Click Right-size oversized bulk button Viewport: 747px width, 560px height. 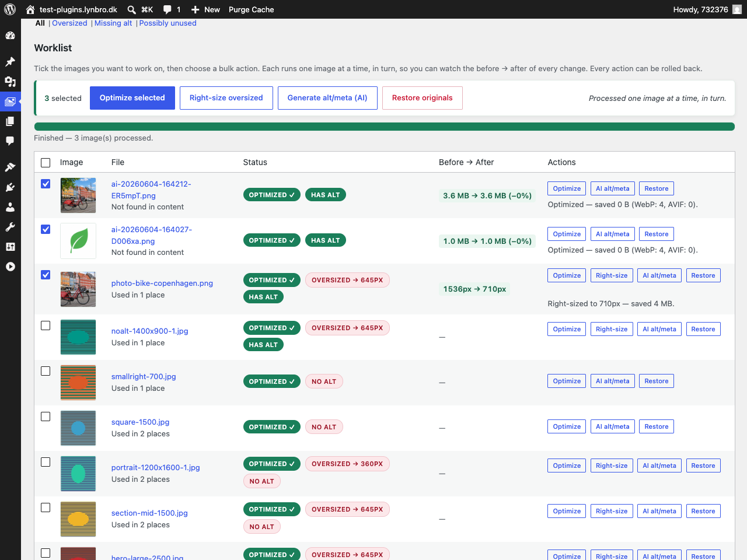click(x=226, y=98)
